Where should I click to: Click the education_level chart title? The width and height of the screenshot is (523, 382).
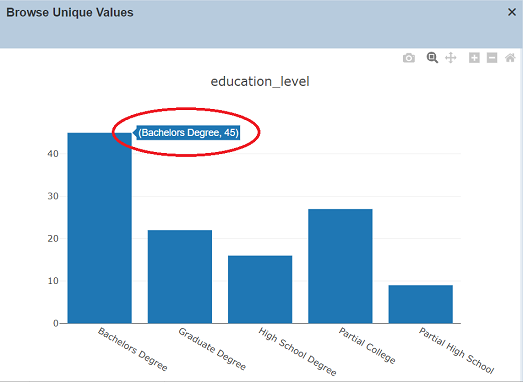pos(260,81)
